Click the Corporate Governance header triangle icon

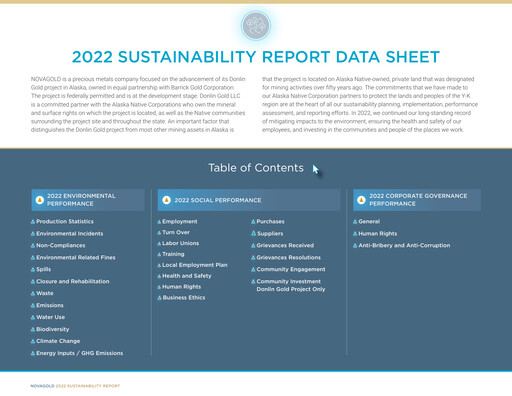[x=361, y=200]
